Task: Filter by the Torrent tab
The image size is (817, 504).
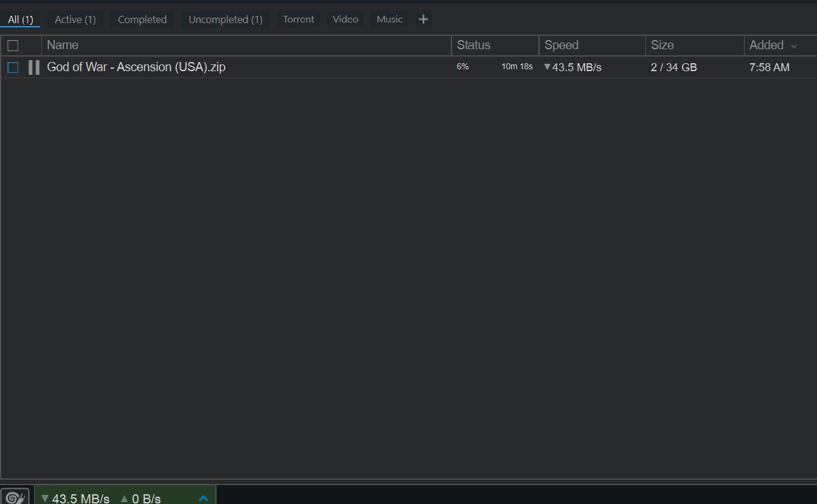Action: pos(299,19)
